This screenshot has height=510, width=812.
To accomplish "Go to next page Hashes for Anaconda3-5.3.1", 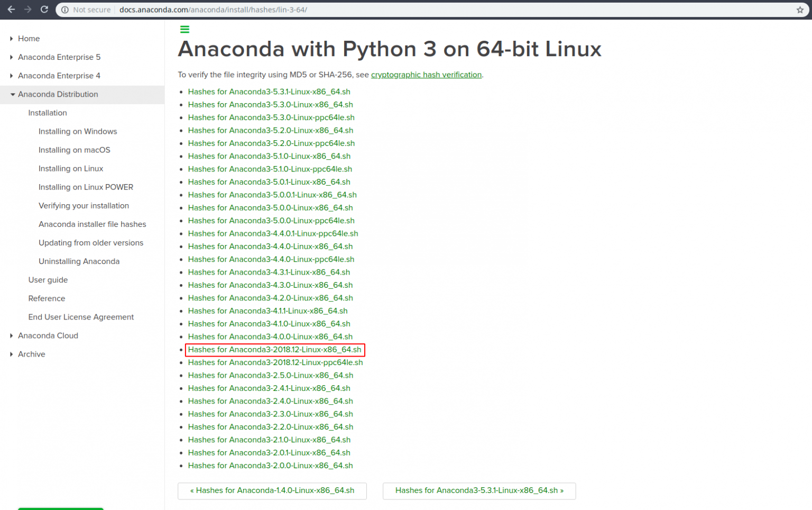I will pos(479,490).
